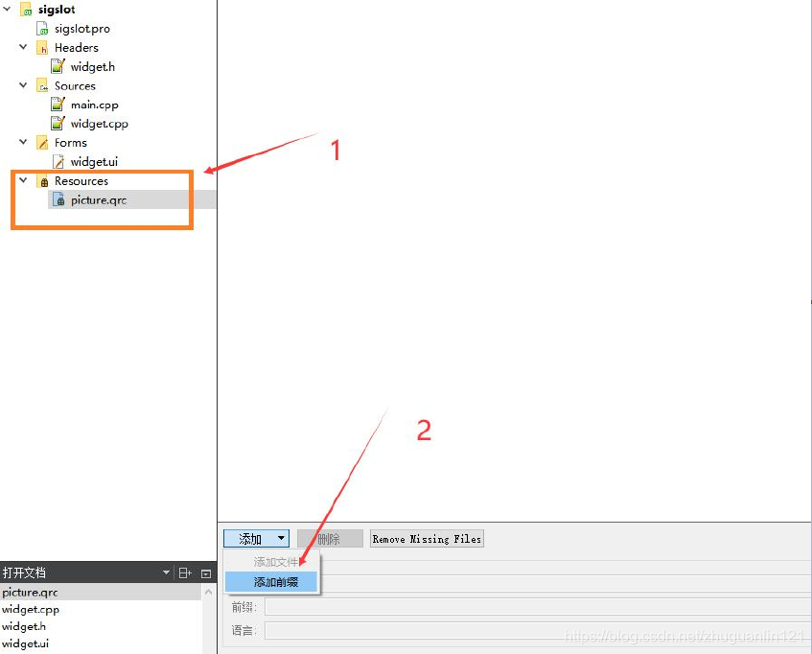
Task: Open the 打开文档 panel dropdown arrow
Action: [x=166, y=572]
